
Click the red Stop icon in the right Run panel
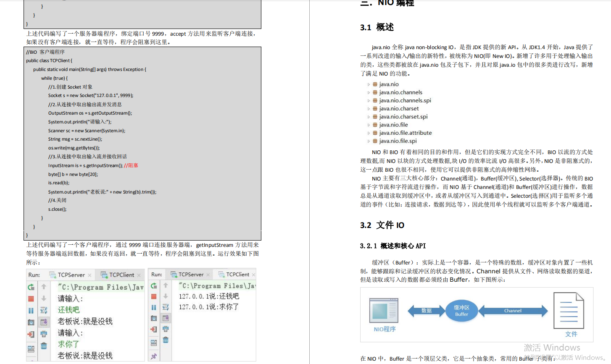(154, 296)
